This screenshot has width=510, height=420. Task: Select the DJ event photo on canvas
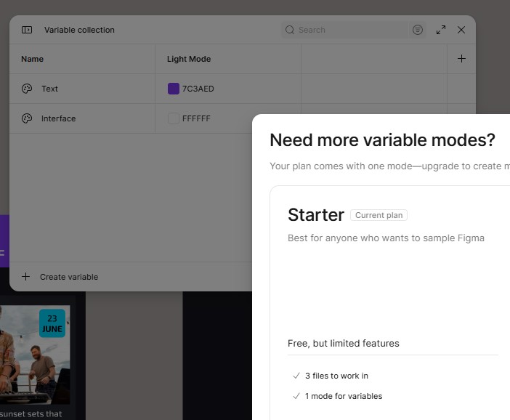click(x=34, y=355)
